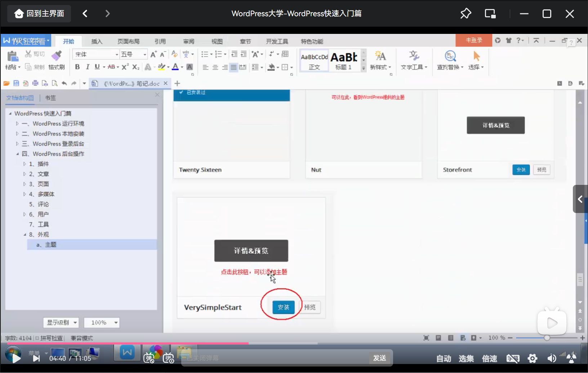The height and width of the screenshot is (373, 588).
Task: Open the 100% zoom dropdown in navigation pane
Action: [102, 323]
